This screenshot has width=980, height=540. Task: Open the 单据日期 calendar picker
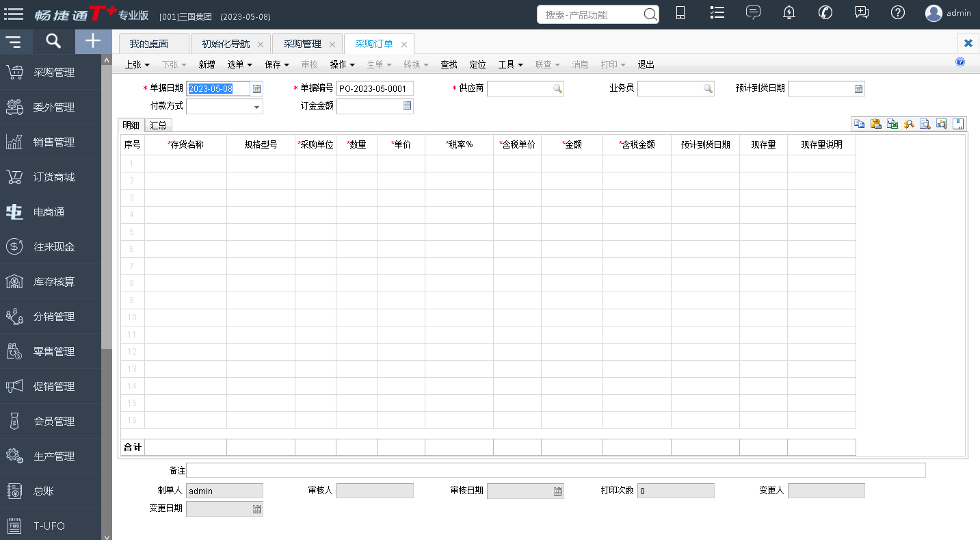coord(257,89)
